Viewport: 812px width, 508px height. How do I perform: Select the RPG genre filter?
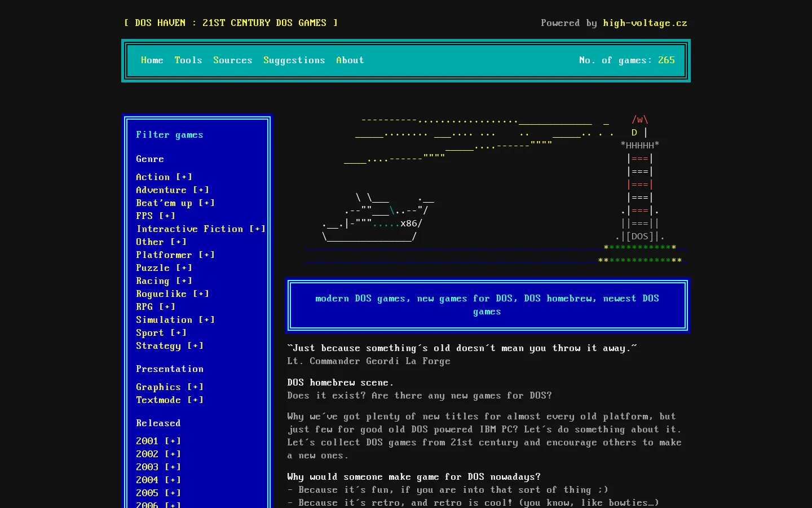155,307
